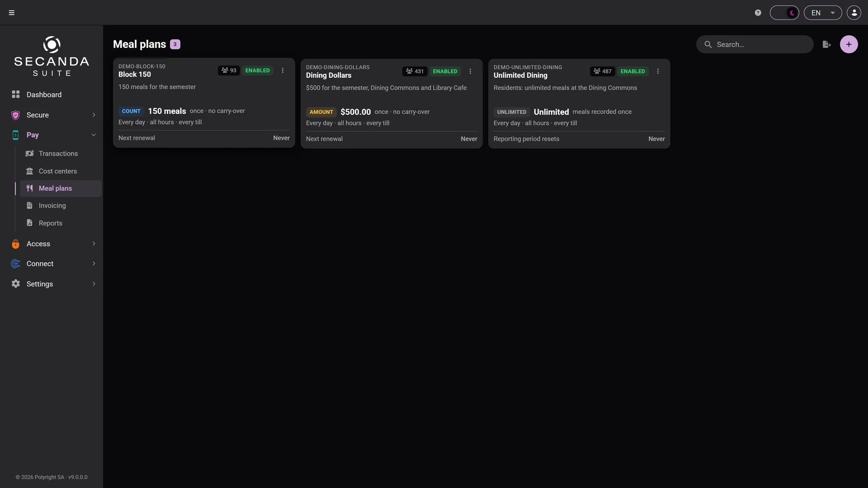Click the Pay phone icon
The image size is (868, 488).
pos(16,135)
